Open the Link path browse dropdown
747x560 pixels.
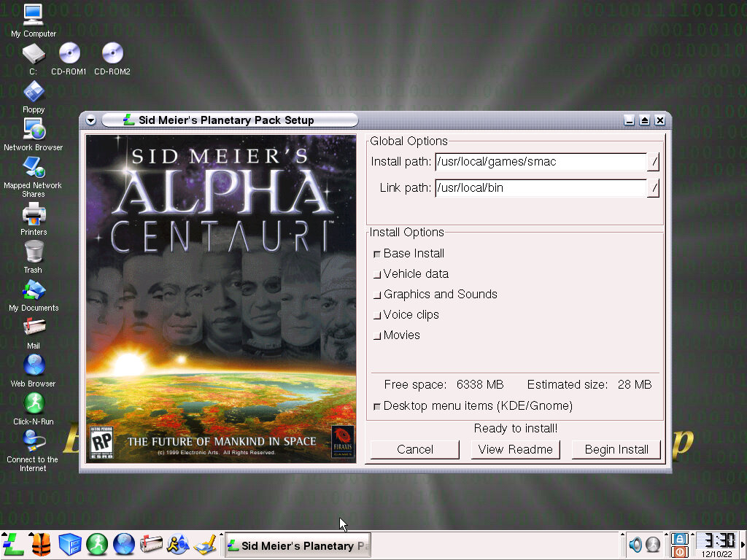tap(654, 188)
